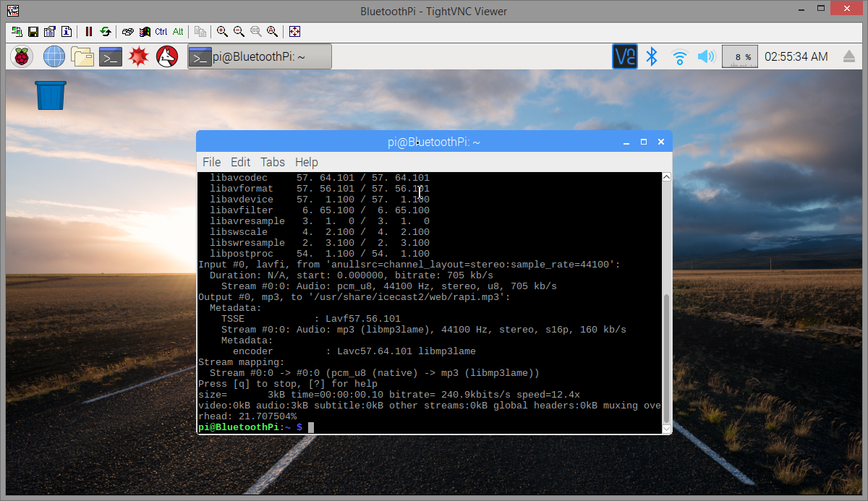Click the 'libpostproc' line in terminal

pyautogui.click(x=320, y=254)
